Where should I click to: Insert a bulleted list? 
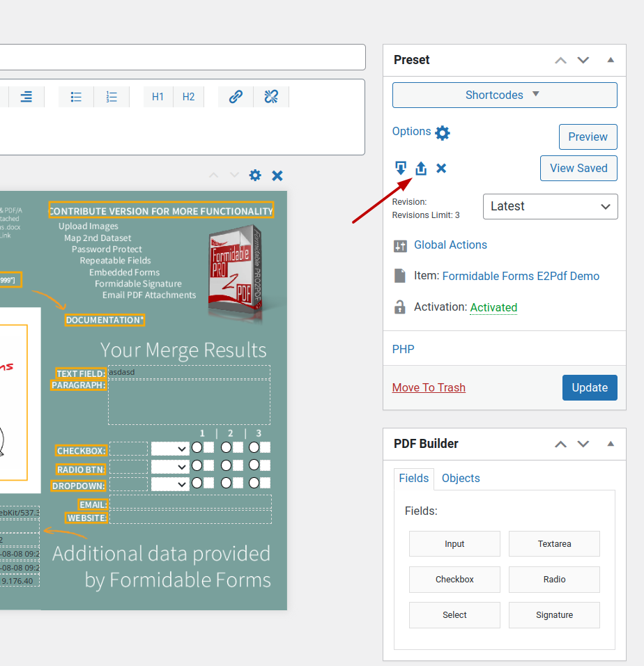(x=77, y=97)
